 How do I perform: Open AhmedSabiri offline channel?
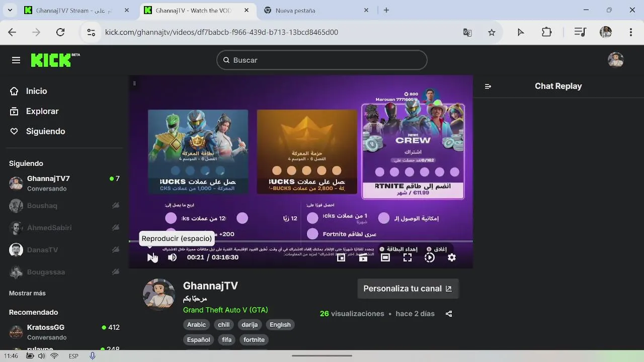(x=64, y=228)
